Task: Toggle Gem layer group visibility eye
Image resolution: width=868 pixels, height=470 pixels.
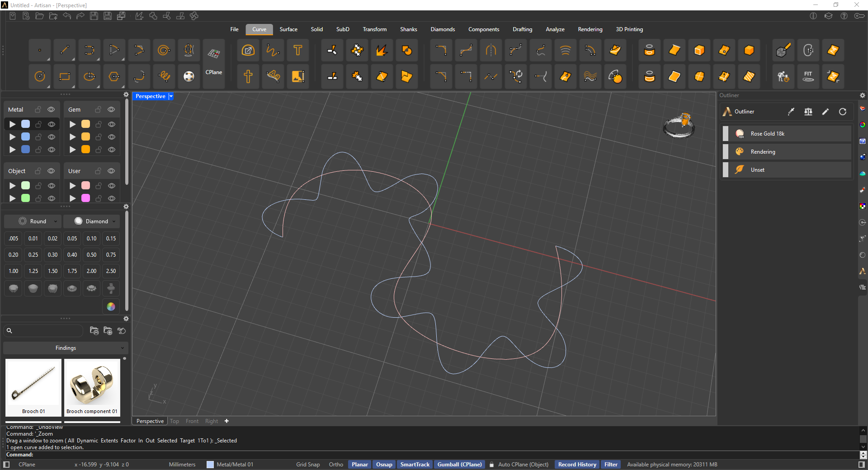Action: click(111, 110)
